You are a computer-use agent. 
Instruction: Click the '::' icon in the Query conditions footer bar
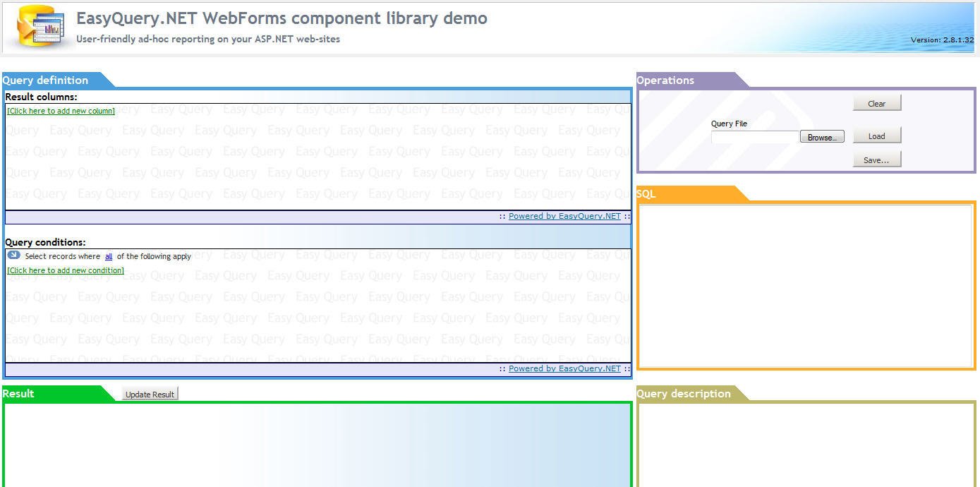[500, 368]
